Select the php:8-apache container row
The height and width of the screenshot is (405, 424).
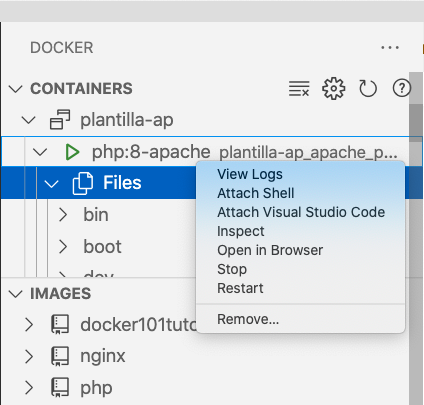click(x=212, y=152)
